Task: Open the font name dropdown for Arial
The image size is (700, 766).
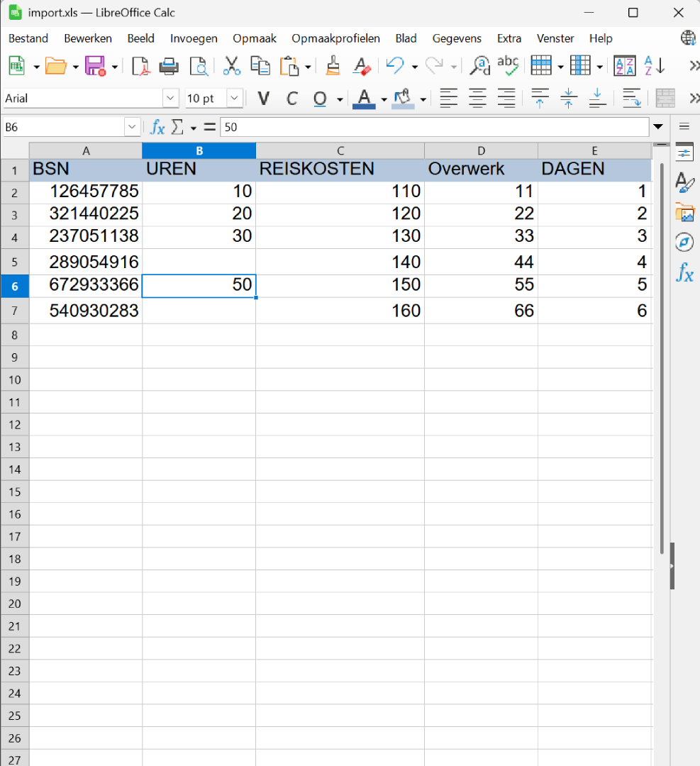Action: pos(171,99)
